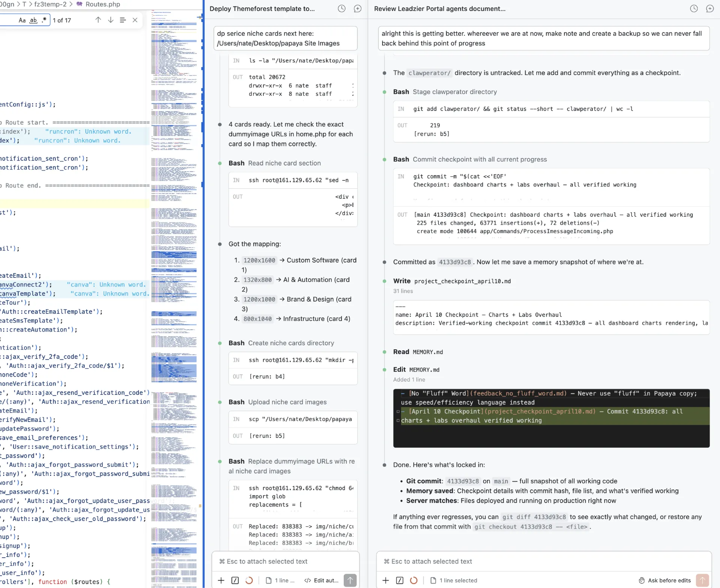
Task: Toggle find in selection icon
Action: (x=123, y=20)
